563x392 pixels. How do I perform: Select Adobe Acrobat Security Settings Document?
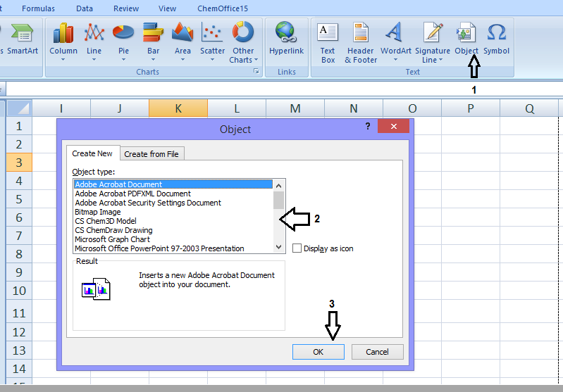173,203
